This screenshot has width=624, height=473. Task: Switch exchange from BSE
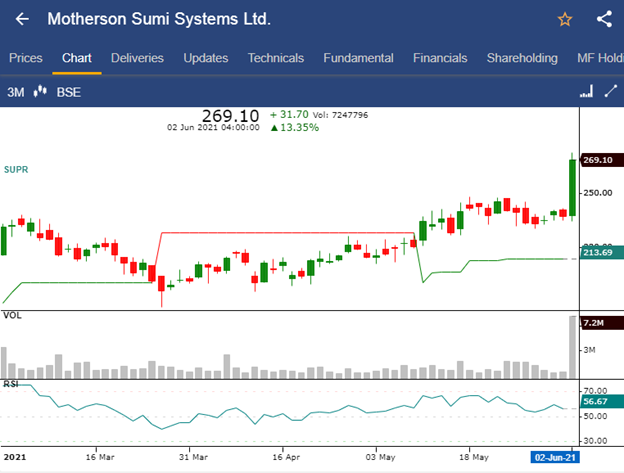tap(68, 92)
